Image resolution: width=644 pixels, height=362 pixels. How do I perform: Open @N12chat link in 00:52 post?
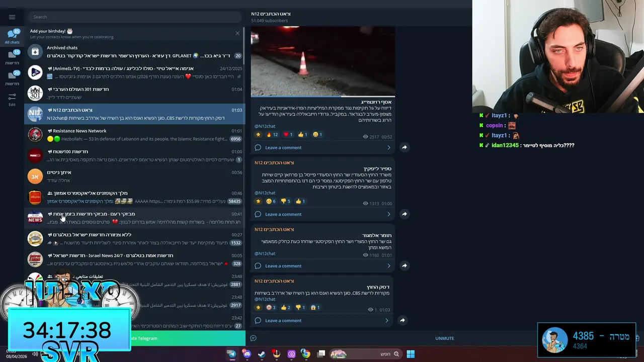pos(265,126)
